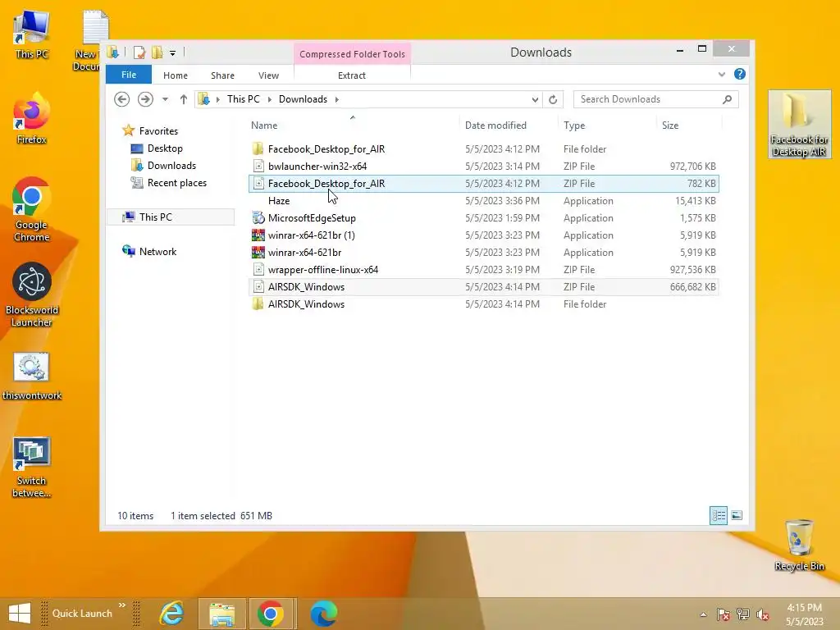The height and width of the screenshot is (630, 840).
Task: Select Network in navigation pane
Action: coord(157,251)
